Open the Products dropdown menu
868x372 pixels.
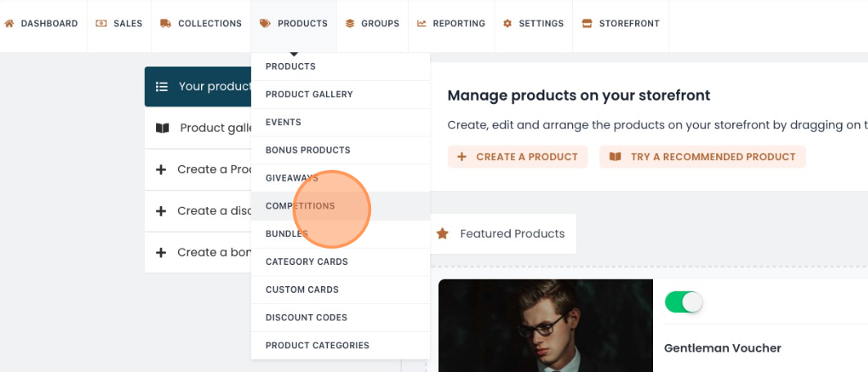pyautogui.click(x=293, y=24)
